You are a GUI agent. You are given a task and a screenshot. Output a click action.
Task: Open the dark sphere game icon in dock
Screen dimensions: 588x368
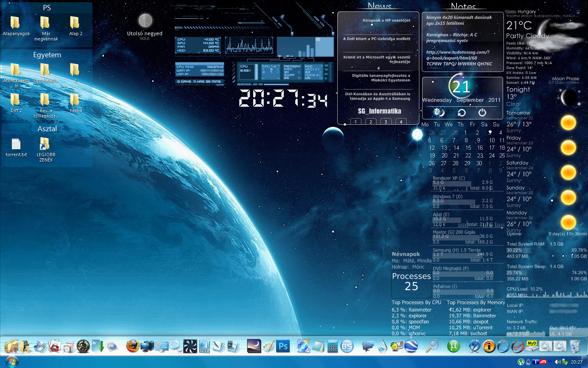pos(83,346)
